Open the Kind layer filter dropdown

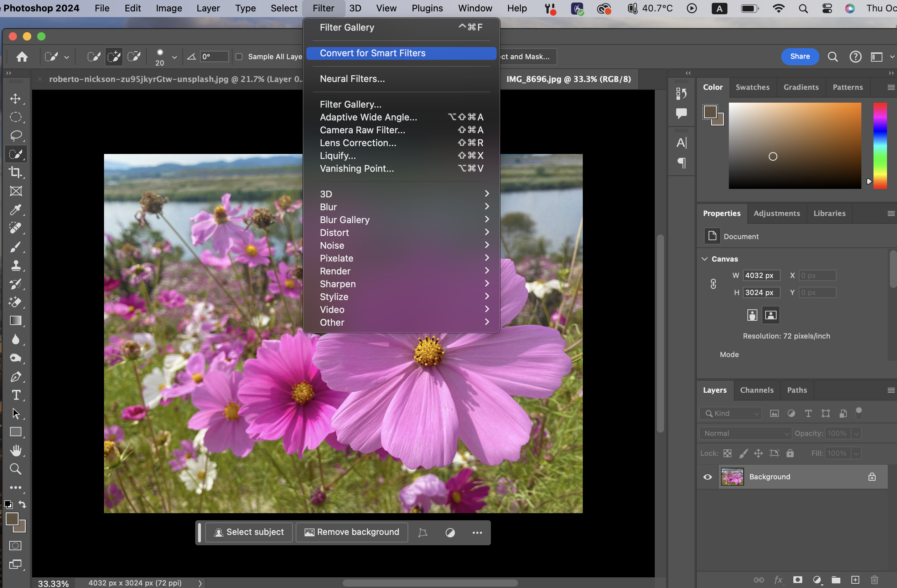(x=731, y=413)
